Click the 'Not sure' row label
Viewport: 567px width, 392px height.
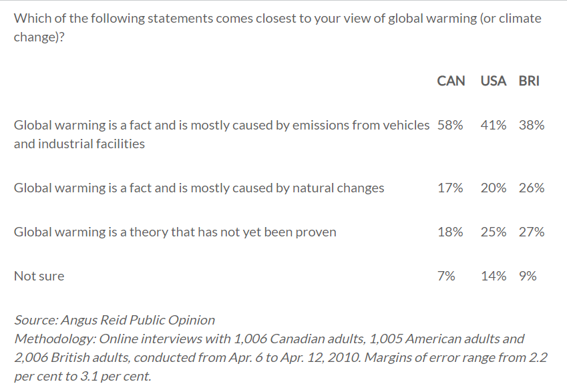(39, 276)
